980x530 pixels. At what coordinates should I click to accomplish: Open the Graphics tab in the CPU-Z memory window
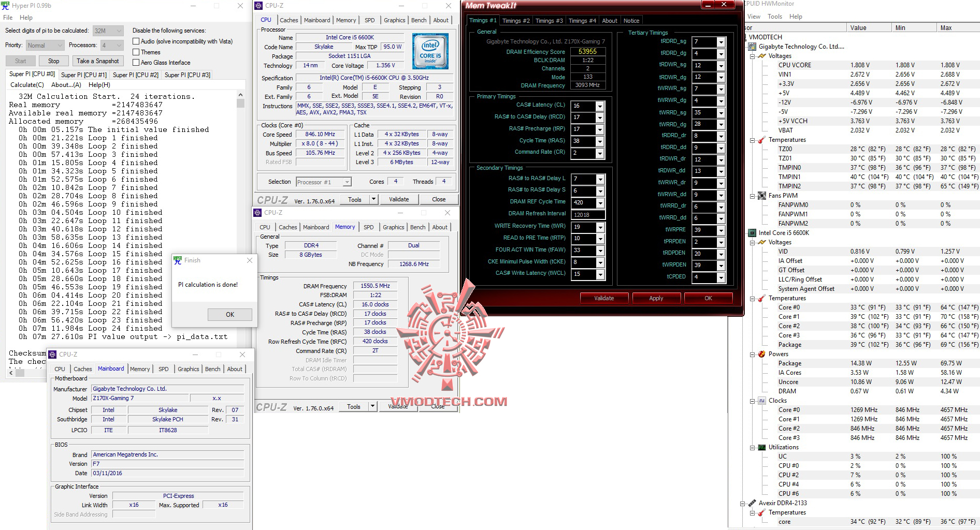pyautogui.click(x=394, y=227)
